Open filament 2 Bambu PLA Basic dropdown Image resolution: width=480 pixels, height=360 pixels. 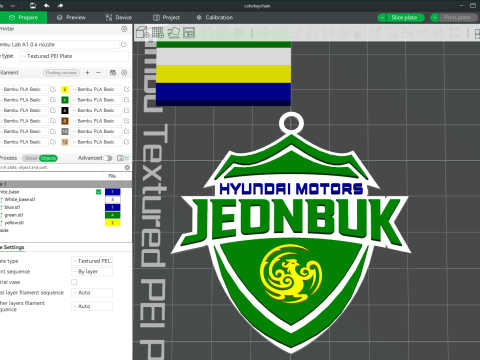click(96, 89)
